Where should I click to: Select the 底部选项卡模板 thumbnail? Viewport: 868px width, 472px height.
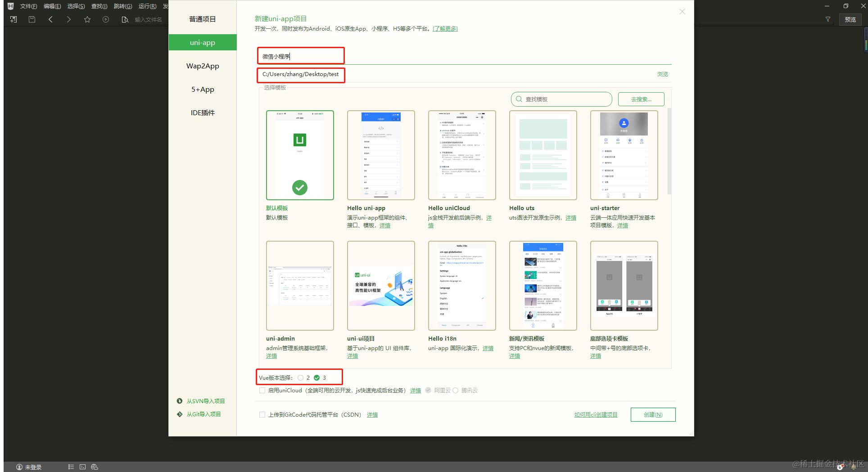coord(624,286)
